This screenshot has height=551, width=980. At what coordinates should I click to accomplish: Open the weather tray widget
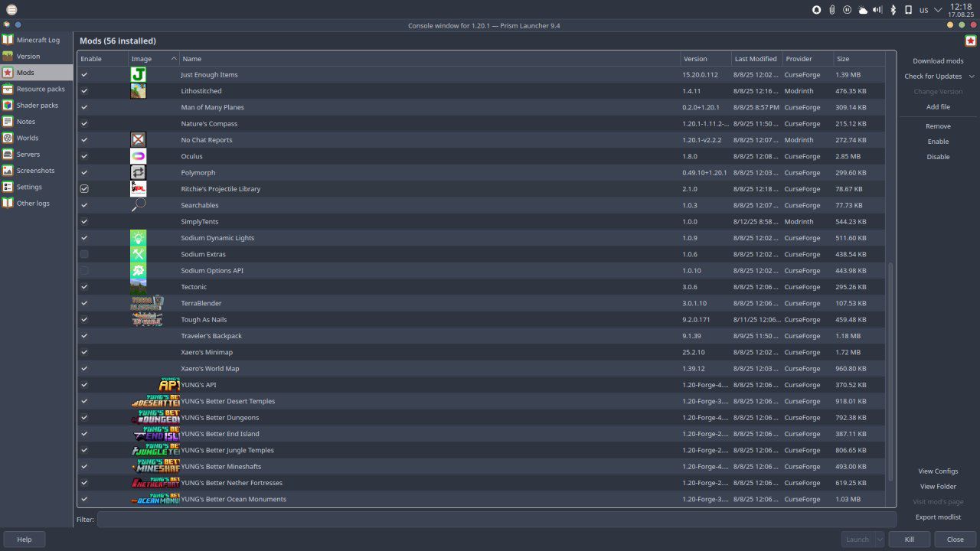tap(863, 10)
